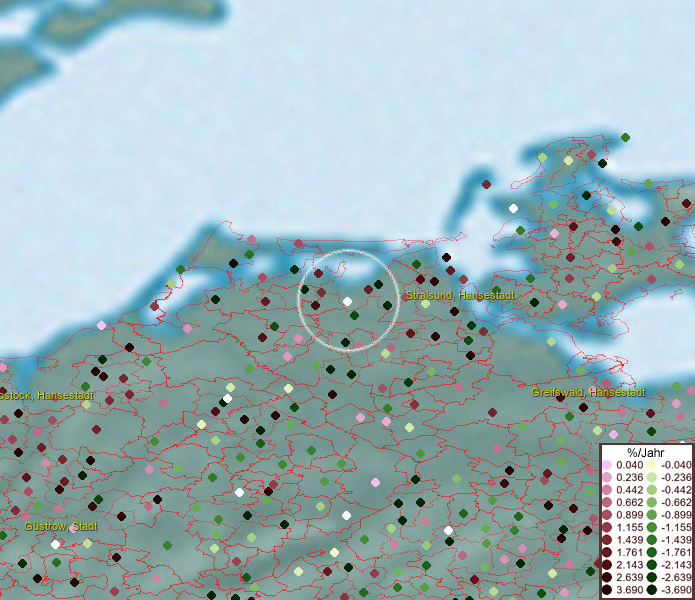Click the legend number 0.040
The width and height of the screenshot is (695, 600).
629,465
